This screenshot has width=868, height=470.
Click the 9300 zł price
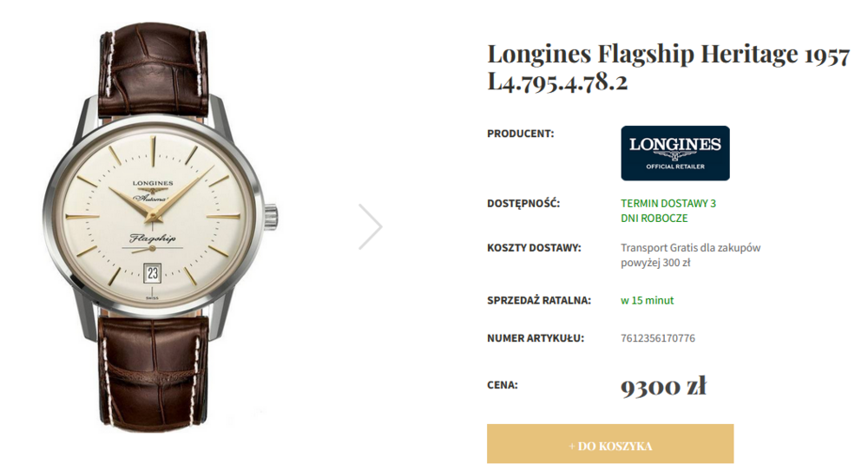point(663,385)
